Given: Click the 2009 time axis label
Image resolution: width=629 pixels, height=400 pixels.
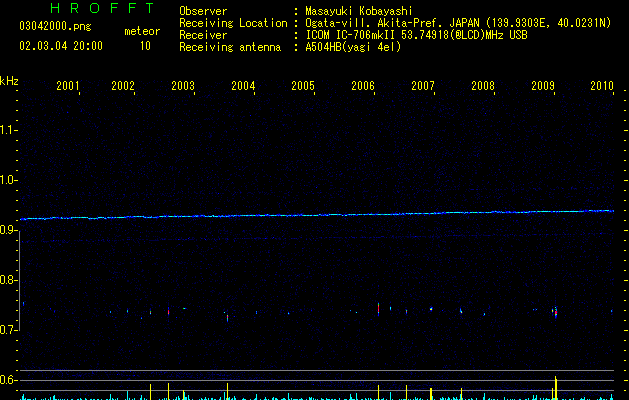Looking at the screenshot, I should (543, 85).
